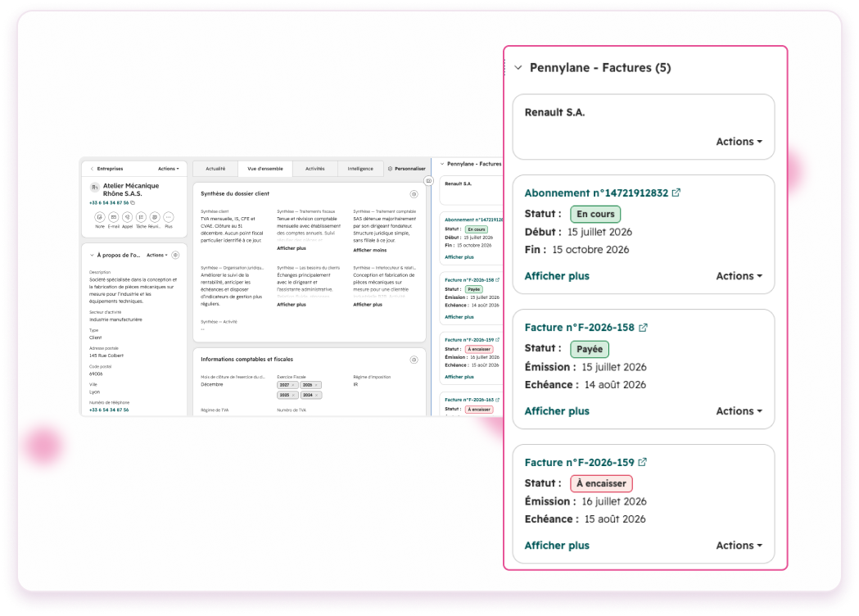Remove the 2025 fiscal year tag
Viewport: 859px width, 616px height.
click(x=293, y=395)
